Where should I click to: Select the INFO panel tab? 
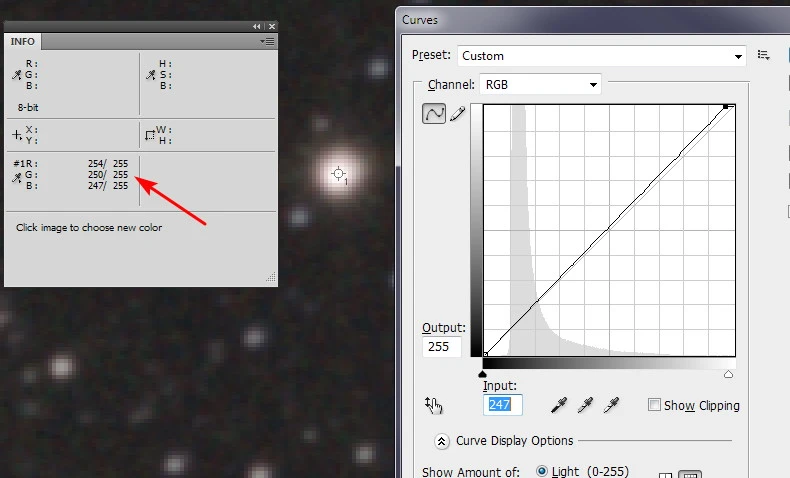point(23,41)
